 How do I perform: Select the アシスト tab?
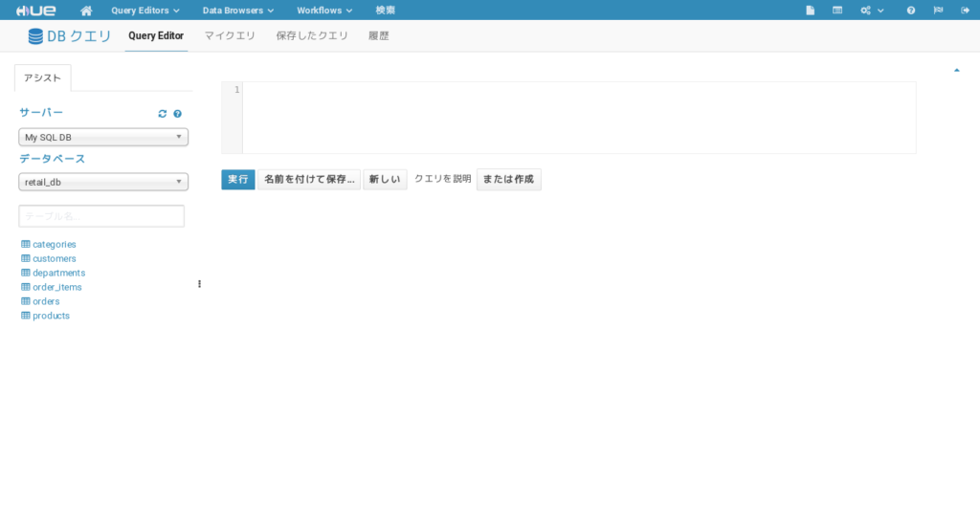[x=42, y=78]
